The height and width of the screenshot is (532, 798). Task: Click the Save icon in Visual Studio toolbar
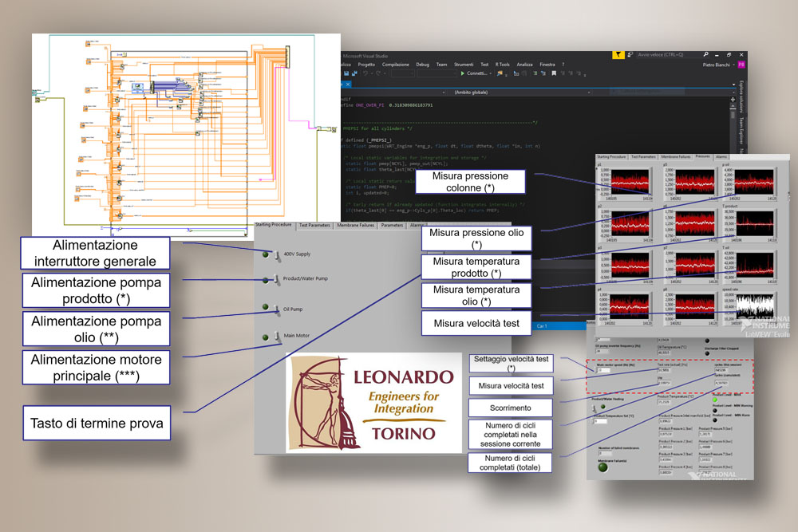tap(346, 73)
